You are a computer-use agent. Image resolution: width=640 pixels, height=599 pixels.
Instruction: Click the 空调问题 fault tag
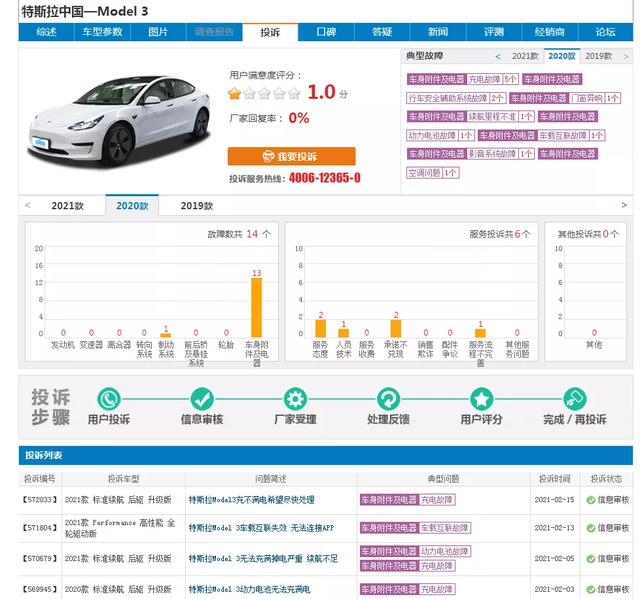coord(433,173)
